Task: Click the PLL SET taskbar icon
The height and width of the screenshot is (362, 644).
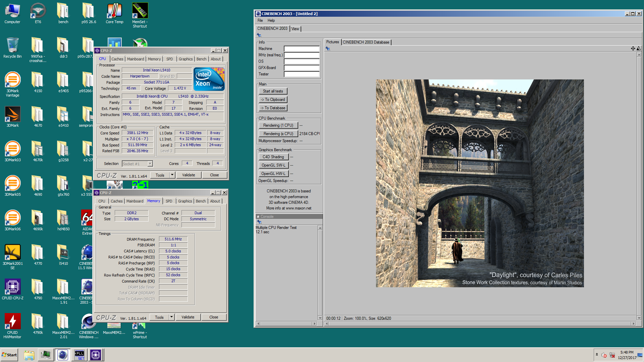Action: (x=79, y=355)
